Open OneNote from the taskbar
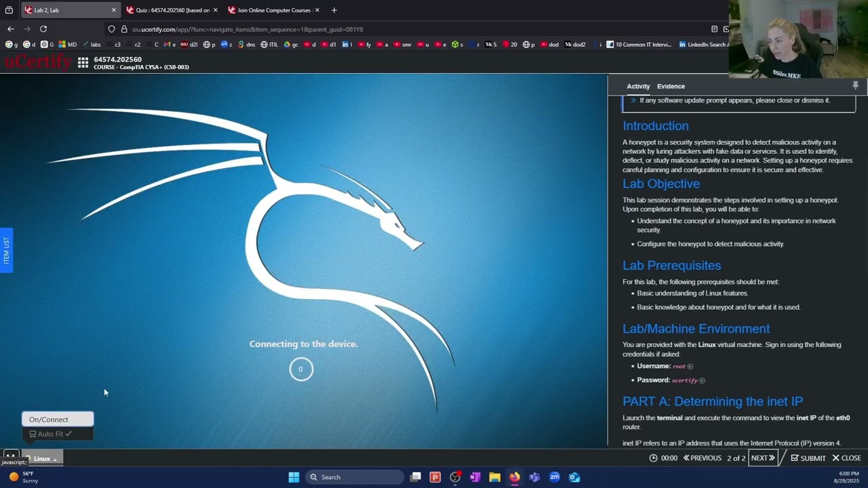868x488 pixels. 475,477
